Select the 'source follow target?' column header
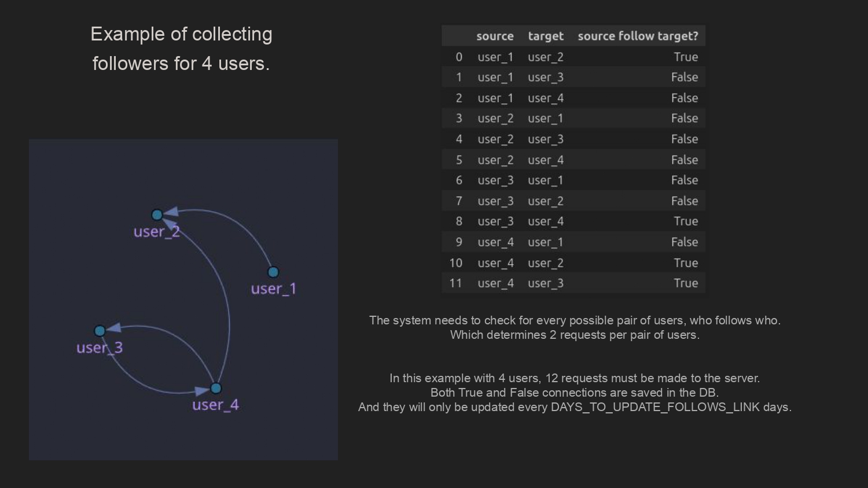This screenshot has height=488, width=868. pyautogui.click(x=638, y=36)
